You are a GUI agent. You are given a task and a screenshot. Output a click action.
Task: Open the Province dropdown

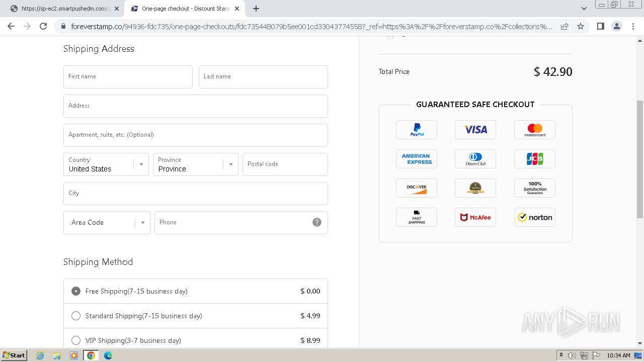195,164
